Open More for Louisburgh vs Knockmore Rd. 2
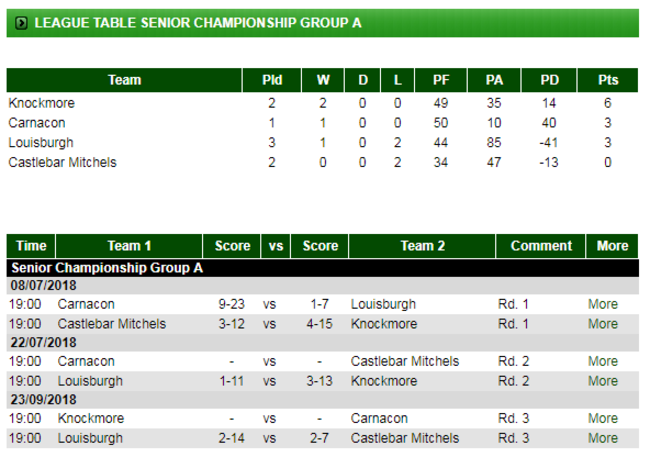This screenshot has height=457, width=650. [x=602, y=380]
